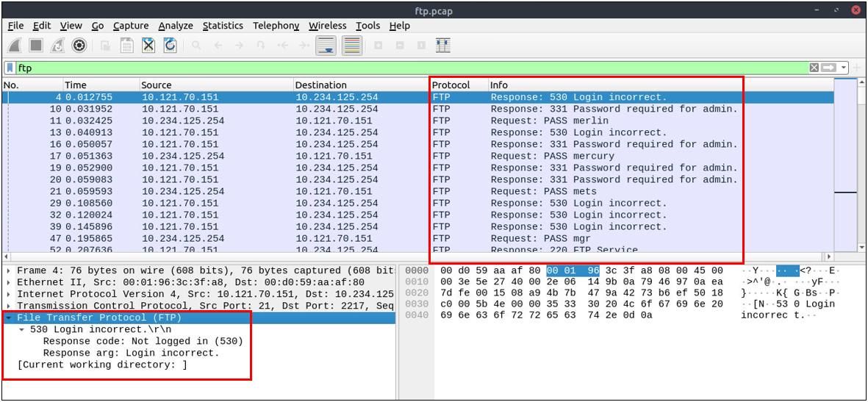The image size is (868, 402).
Task: Open the Statistics menu
Action: [223, 26]
